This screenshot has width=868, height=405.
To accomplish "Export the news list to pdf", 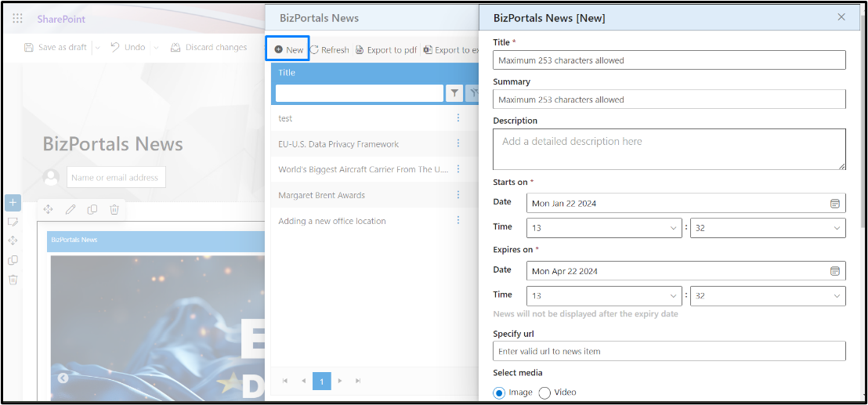I will (386, 50).
